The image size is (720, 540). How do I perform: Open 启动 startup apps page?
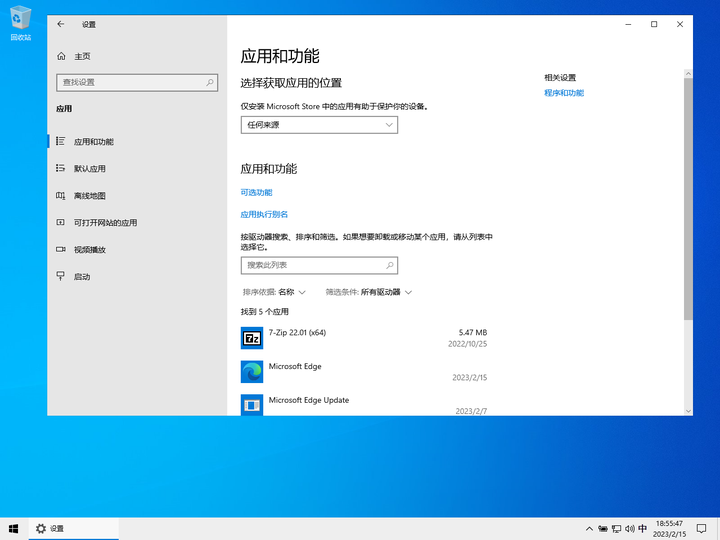pos(137,276)
